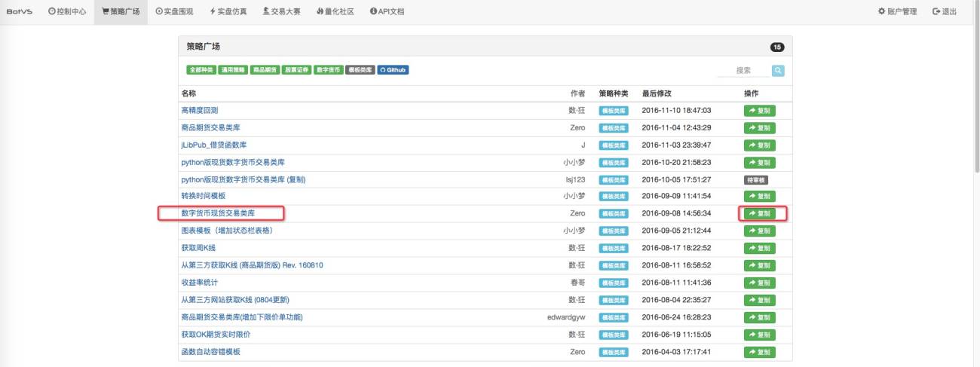The image size is (980, 367).
Task: Click the magnifier search icon button
Action: click(x=778, y=70)
